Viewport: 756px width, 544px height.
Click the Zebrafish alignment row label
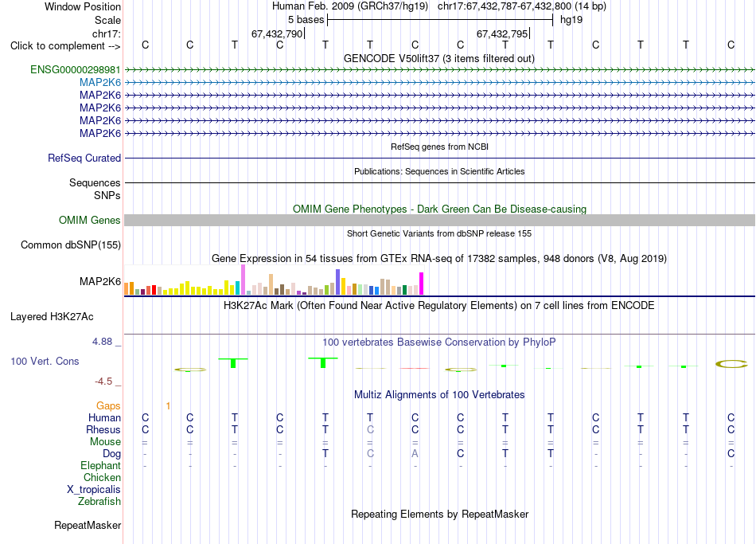pyautogui.click(x=99, y=502)
